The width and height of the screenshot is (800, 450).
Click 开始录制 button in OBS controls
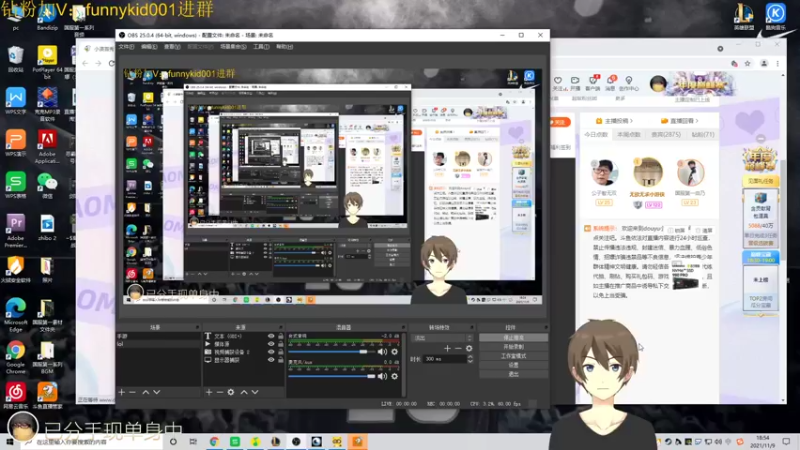513,347
